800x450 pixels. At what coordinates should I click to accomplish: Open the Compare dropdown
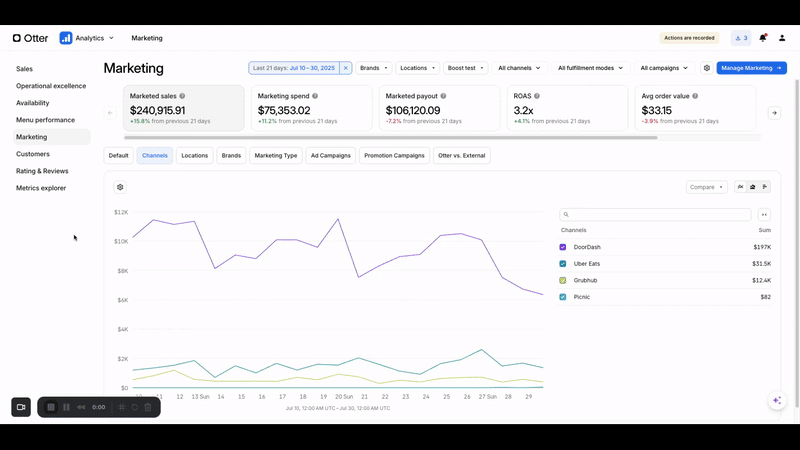[706, 187]
